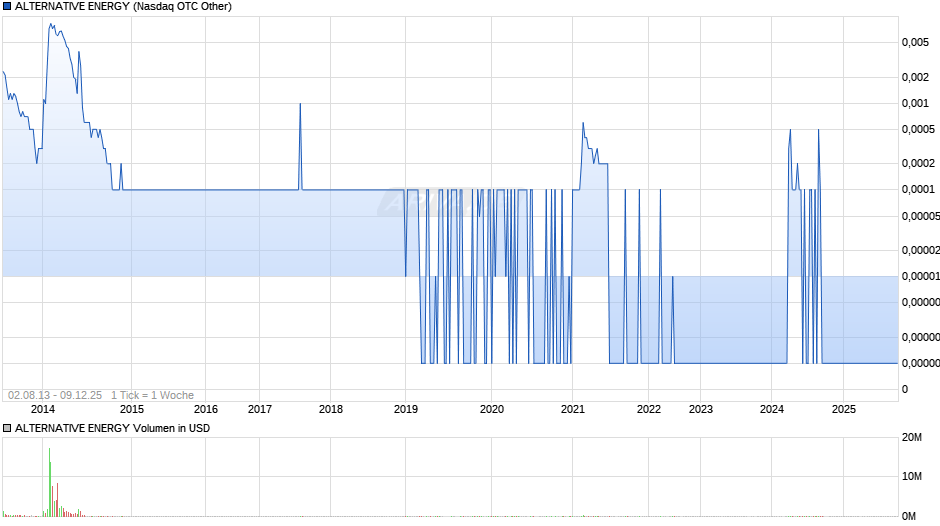940x526 pixels.
Task: Click the 2017 price spike peak
Action: point(300,104)
